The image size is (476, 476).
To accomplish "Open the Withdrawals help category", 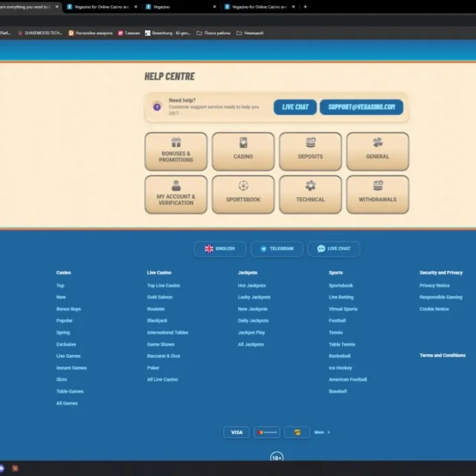I will click(378, 195).
